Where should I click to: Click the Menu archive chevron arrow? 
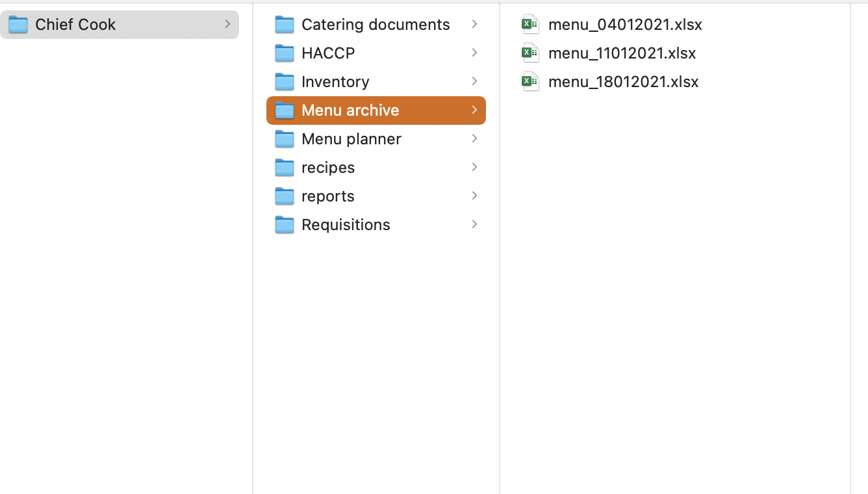pyautogui.click(x=474, y=110)
